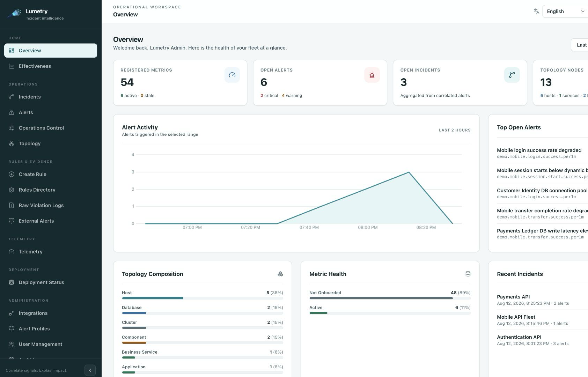Image resolution: width=588 pixels, height=377 pixels.
Task: Open Rules Directory in sidebar
Action: tap(51, 190)
